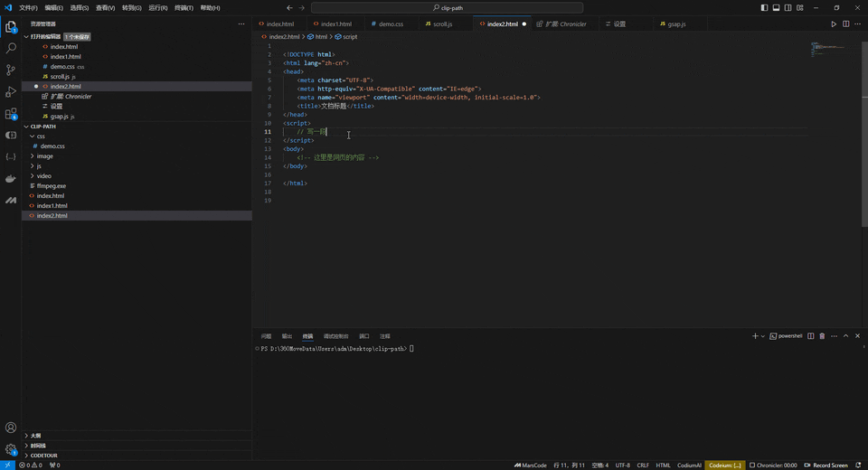
Task: Click the UTF-8 encoding status item
Action: [623, 465]
